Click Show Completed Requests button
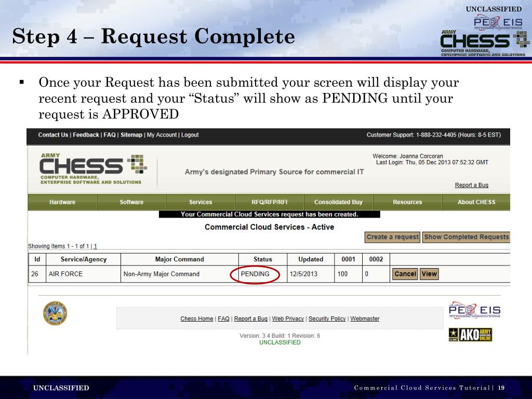Screen dimensions: 532x399 [466, 237]
